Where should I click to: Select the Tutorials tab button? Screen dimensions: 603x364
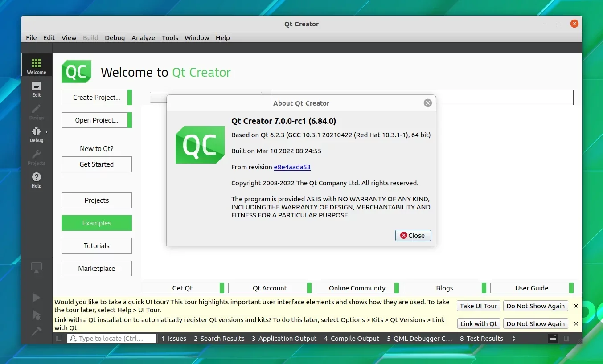pos(97,246)
